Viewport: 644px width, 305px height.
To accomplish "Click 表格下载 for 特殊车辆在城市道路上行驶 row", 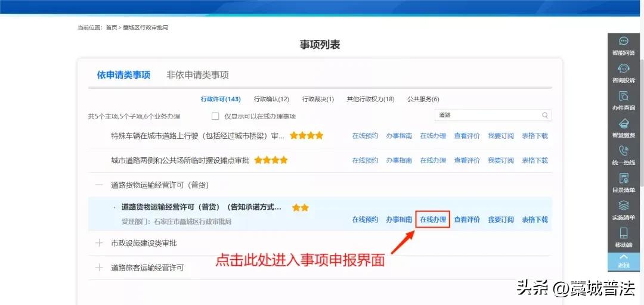I will tap(535, 136).
